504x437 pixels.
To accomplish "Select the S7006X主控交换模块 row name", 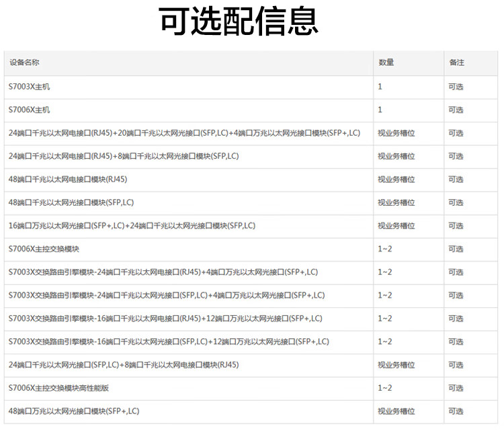I will pos(44,249).
